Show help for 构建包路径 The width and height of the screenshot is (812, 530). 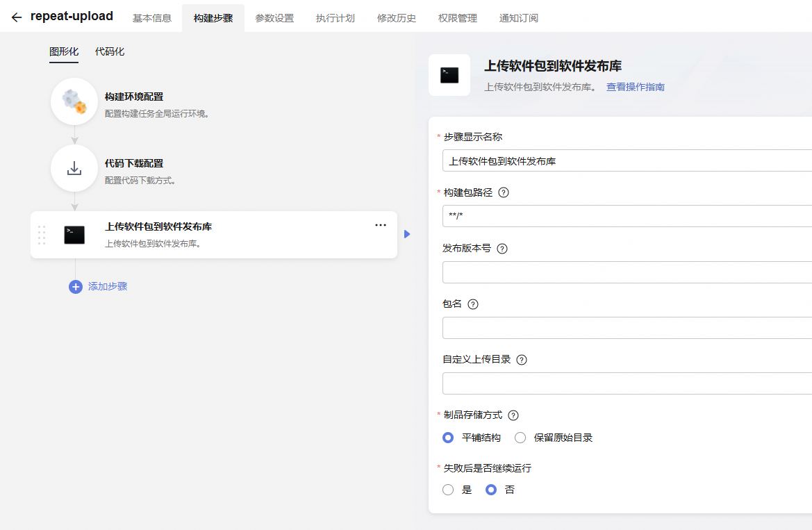pyautogui.click(x=504, y=192)
